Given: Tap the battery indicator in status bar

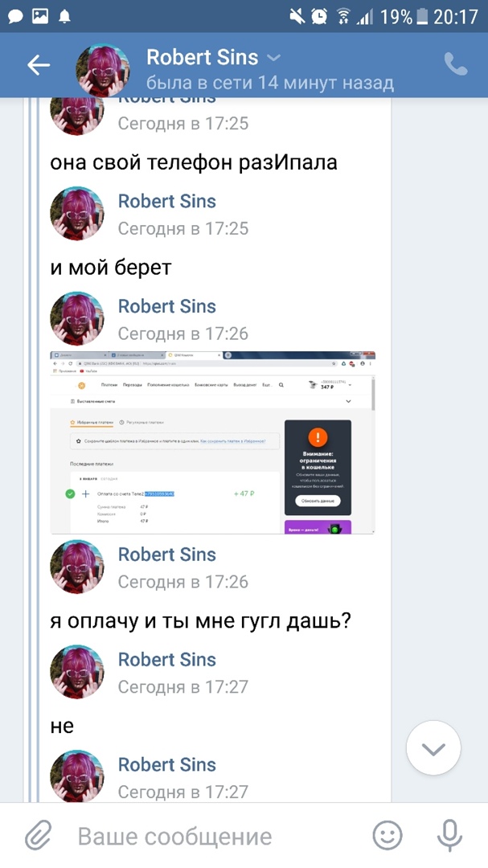Looking at the screenshot, I should [x=423, y=17].
